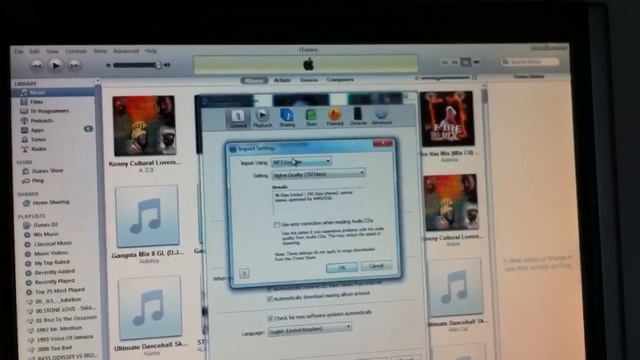The height and width of the screenshot is (360, 640).
Task: Click Cancel in Import Settings dialog
Action: tap(376, 266)
